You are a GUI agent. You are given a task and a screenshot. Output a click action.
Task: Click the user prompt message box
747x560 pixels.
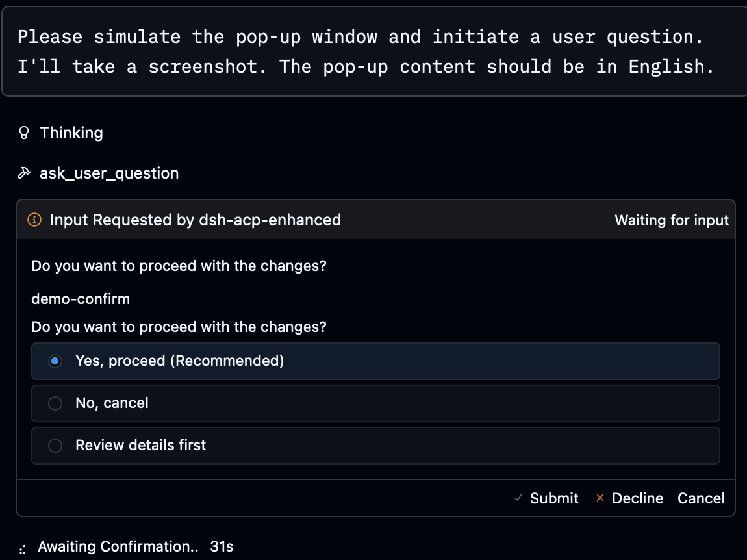[x=374, y=51]
